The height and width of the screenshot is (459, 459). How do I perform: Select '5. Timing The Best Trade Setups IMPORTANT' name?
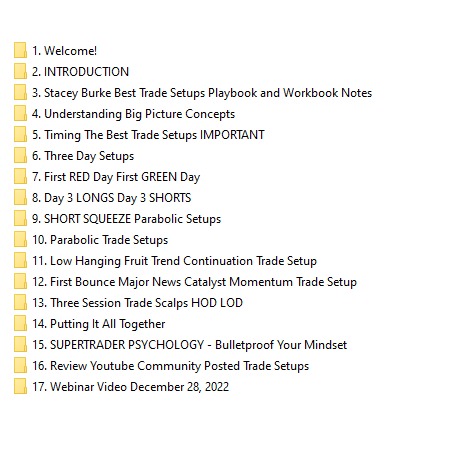(148, 135)
